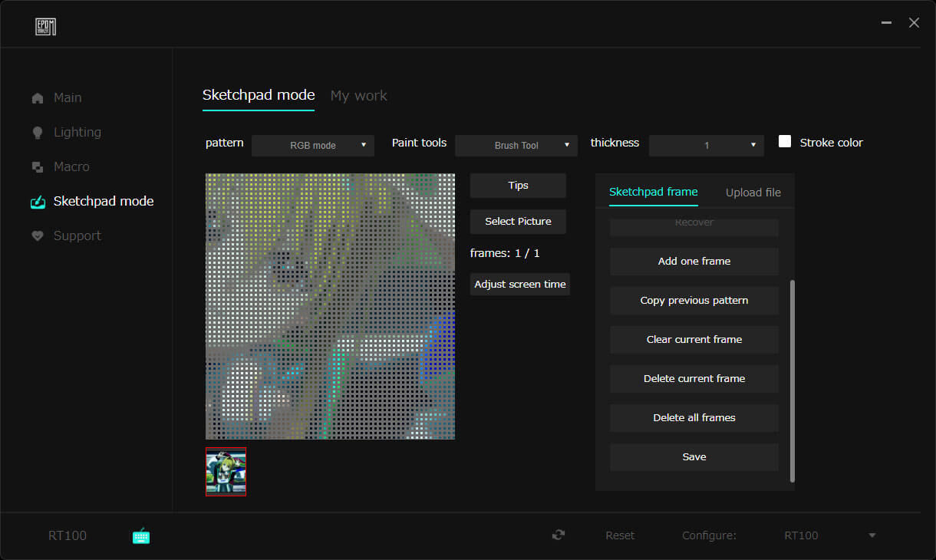Enable the Stroke color checkbox
The image size is (936, 560).
click(x=785, y=141)
